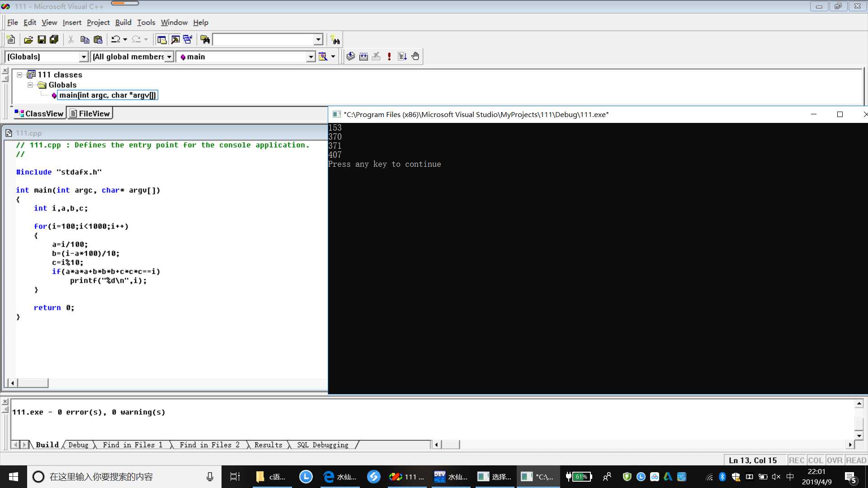Switch to the SQL Debugging tab
The height and width of the screenshot is (488, 868).
pos(323,445)
